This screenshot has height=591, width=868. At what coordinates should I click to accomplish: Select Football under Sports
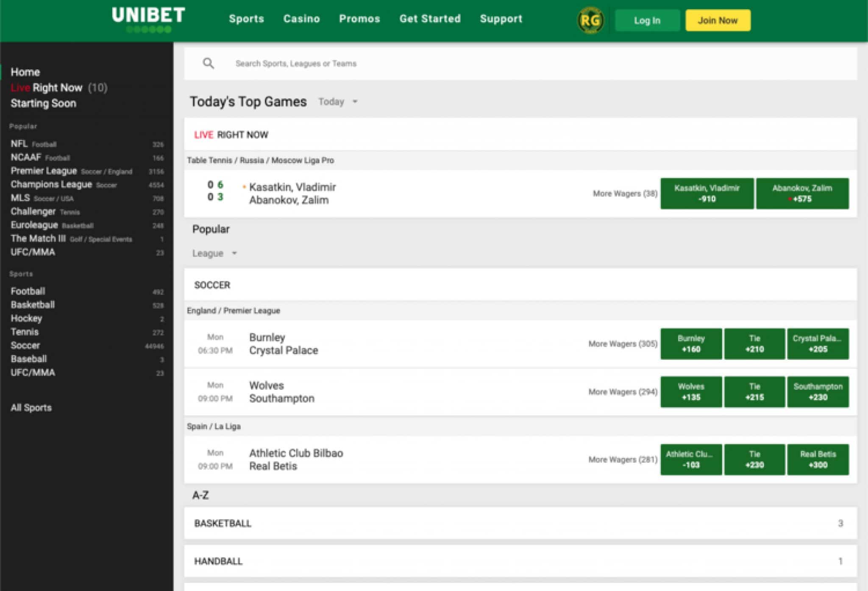tap(87, 291)
